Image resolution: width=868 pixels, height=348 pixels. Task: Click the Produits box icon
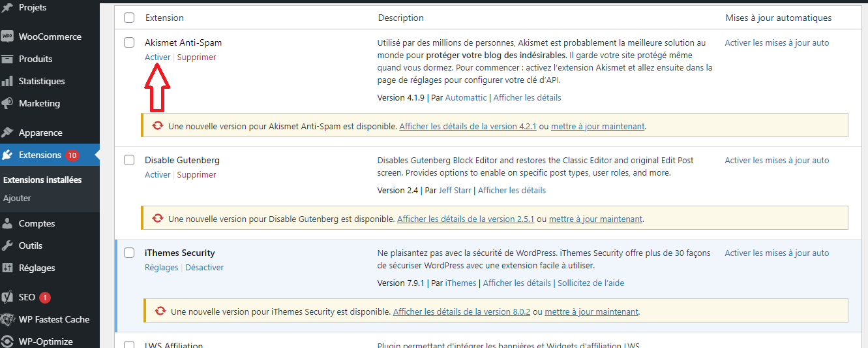tap(8, 59)
